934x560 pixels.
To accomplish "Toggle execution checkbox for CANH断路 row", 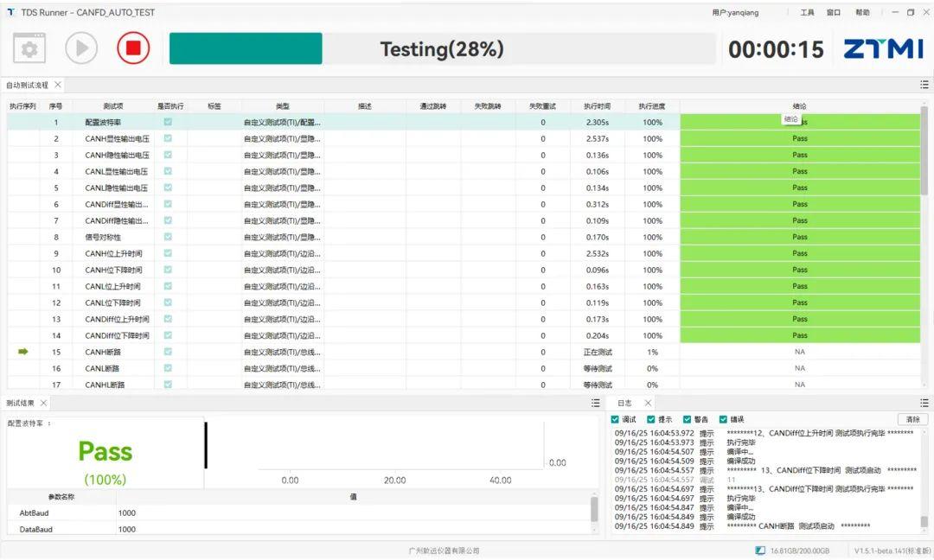I will pos(166,352).
